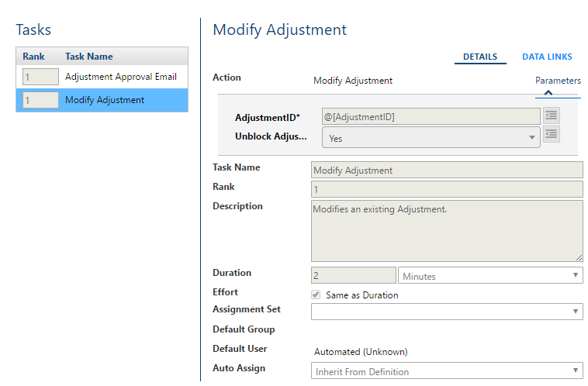Click the picker icon beside Unblock Adjustment
The image size is (588, 386).
pos(551,134)
